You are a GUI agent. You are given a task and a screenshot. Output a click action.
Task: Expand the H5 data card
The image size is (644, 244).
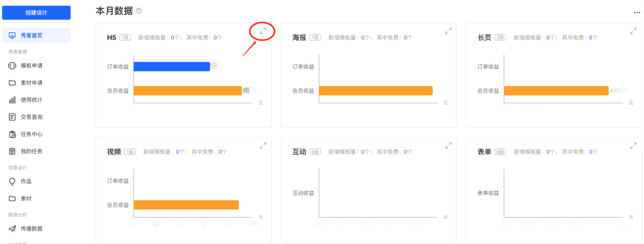pyautogui.click(x=263, y=31)
